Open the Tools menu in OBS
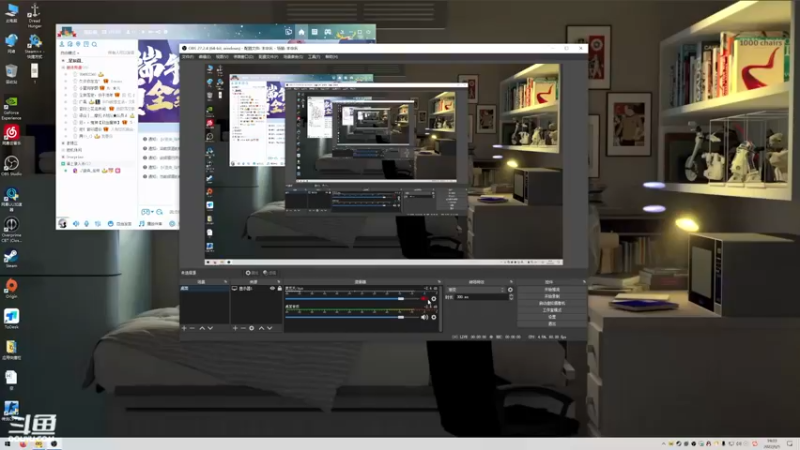This screenshot has height=450, width=800. (314, 57)
